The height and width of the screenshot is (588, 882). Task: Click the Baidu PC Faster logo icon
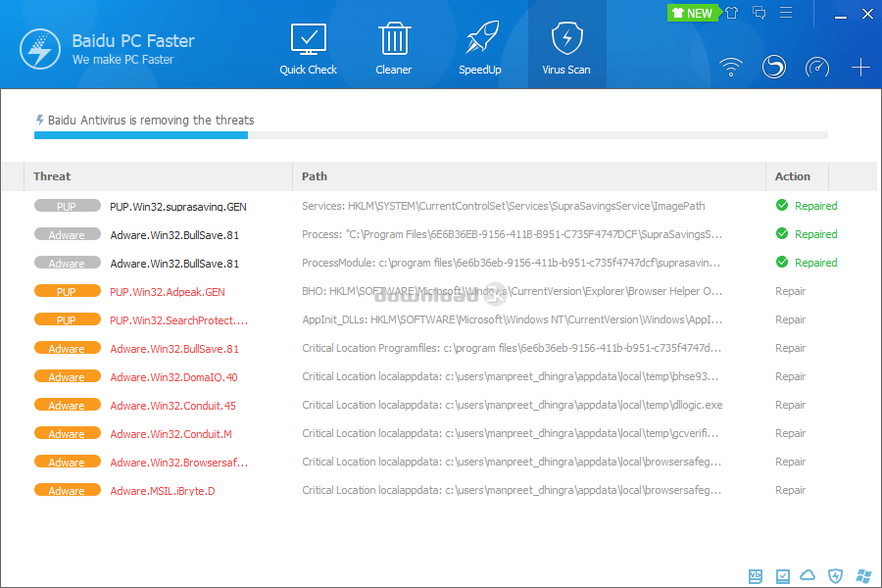coord(40,49)
